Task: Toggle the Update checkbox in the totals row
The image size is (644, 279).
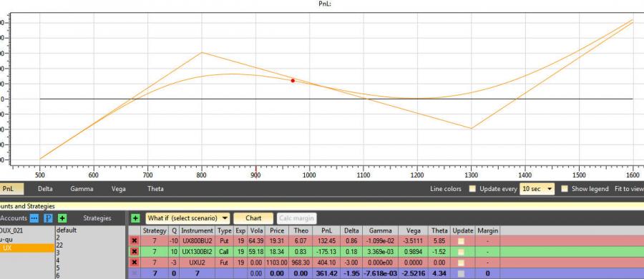Action: [x=462, y=273]
